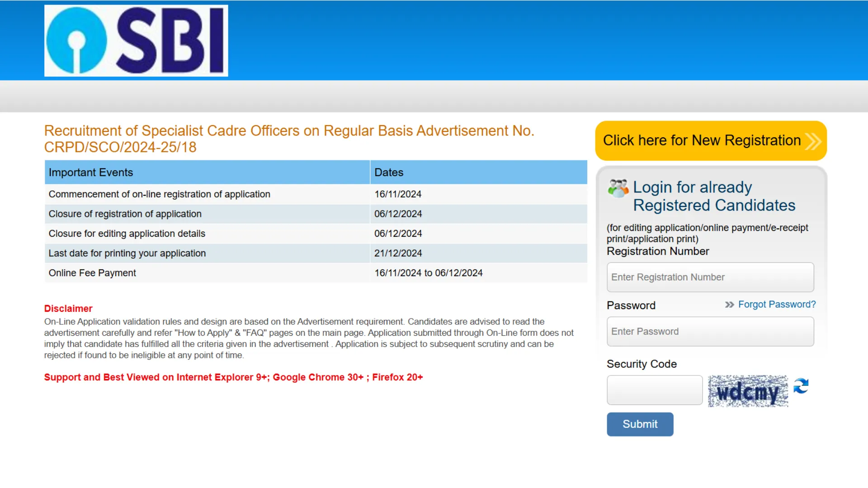
Task: Submit the login form
Action: [x=640, y=424]
